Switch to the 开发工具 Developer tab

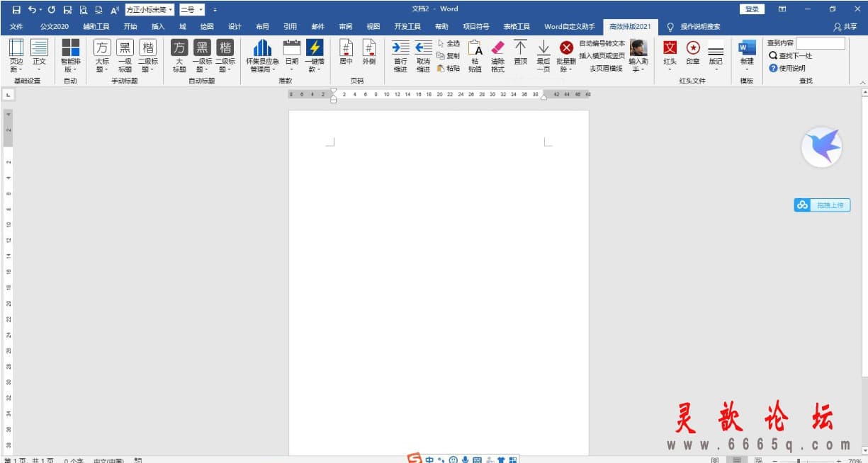pos(407,27)
